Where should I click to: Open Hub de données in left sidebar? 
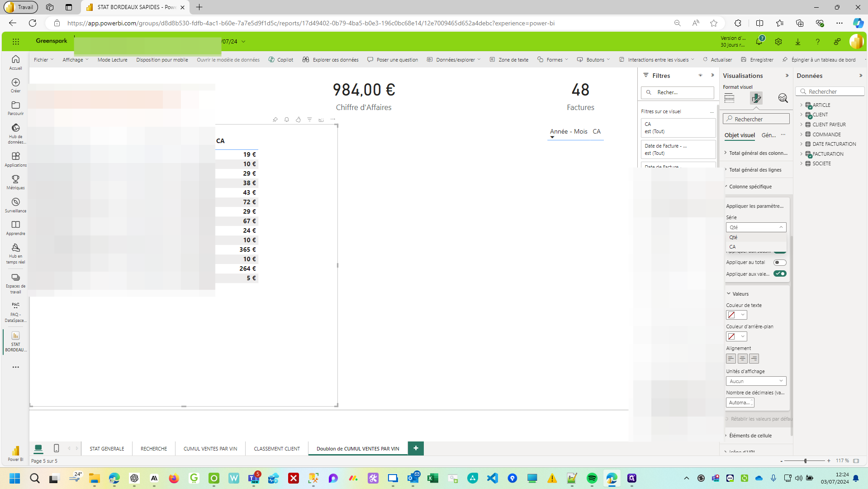point(15,133)
